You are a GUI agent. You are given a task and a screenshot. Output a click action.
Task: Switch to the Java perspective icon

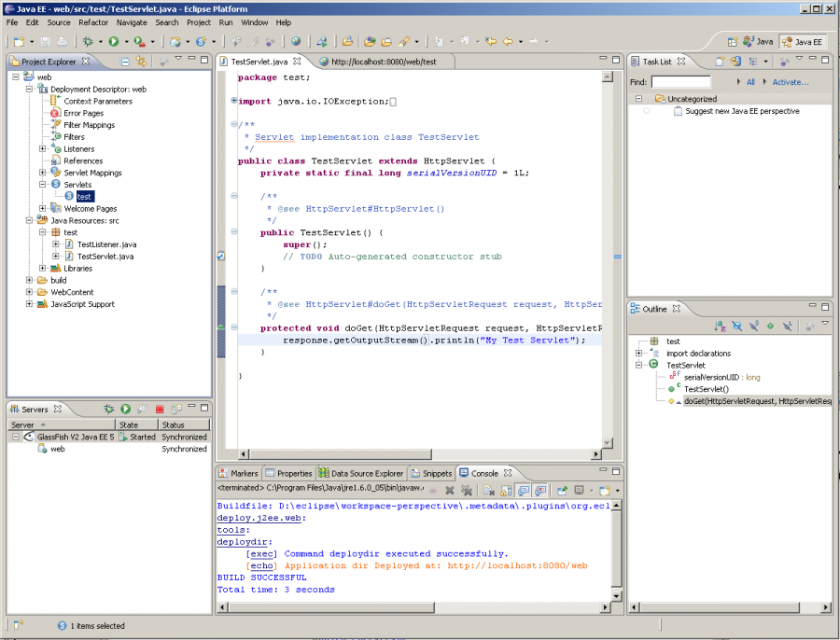(748, 41)
